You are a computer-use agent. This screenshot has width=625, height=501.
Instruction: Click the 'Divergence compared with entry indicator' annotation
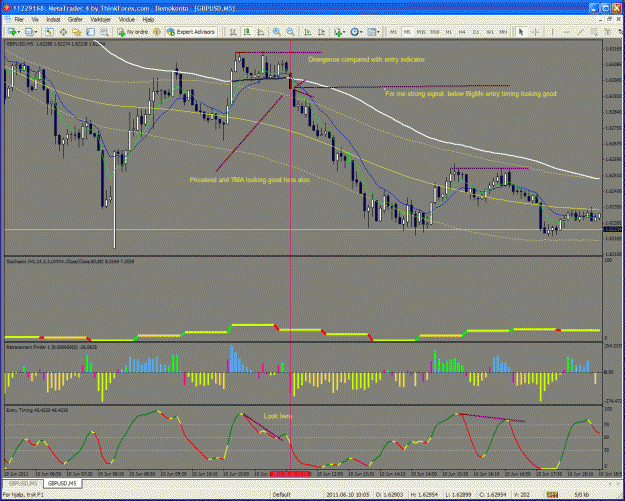point(366,60)
